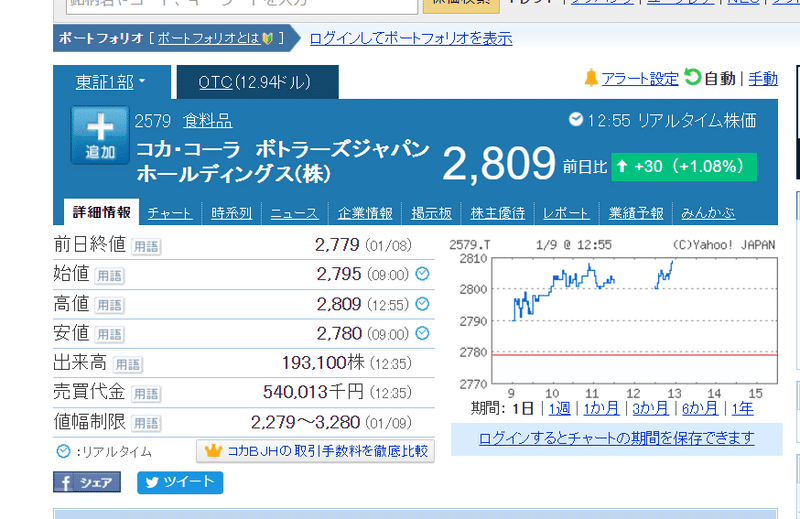Click 用語 badge next to 出来高
Screen dimensions: 800x519
tap(128, 364)
